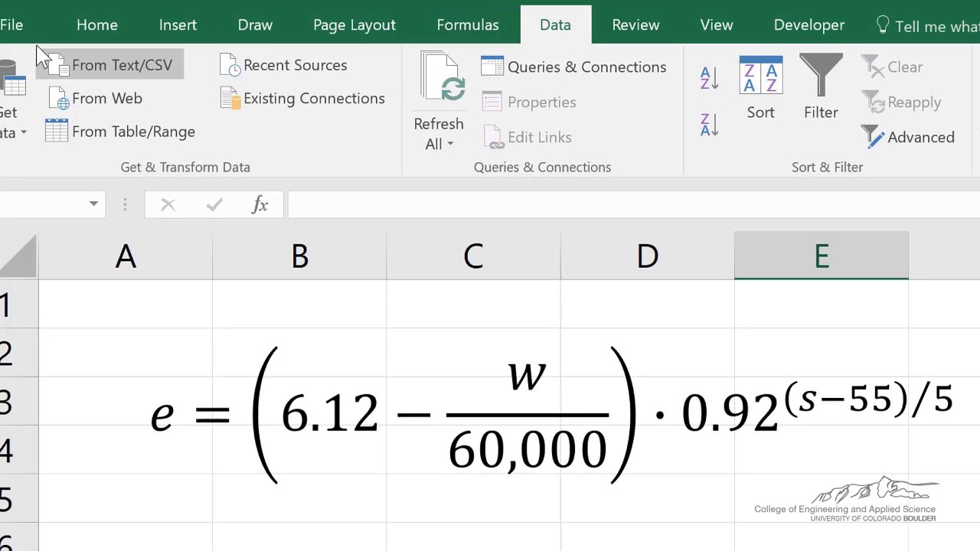Screen dimensions: 980x551
Task: Click the From Text/CSV icon
Action: pyautogui.click(x=59, y=66)
